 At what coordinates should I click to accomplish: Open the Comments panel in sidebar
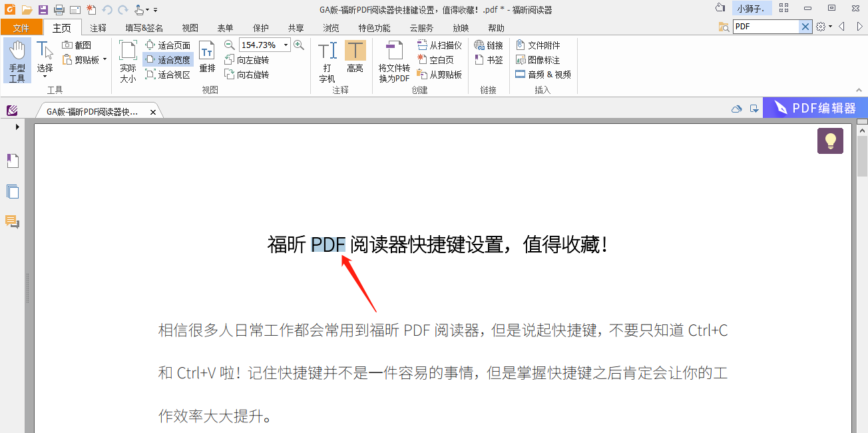point(13,222)
